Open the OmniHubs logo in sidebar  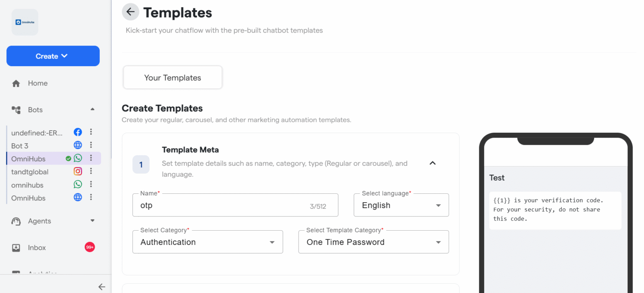[25, 22]
